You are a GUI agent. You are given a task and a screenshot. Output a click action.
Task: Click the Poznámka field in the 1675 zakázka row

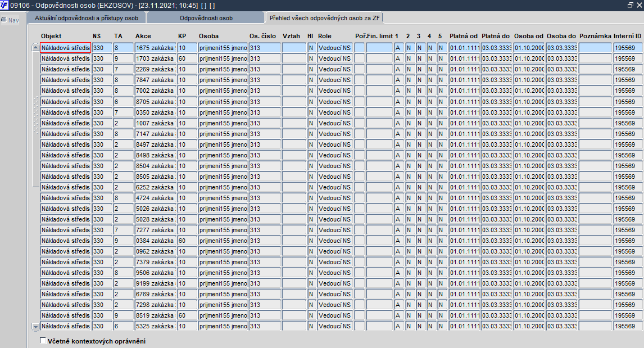tap(595, 48)
